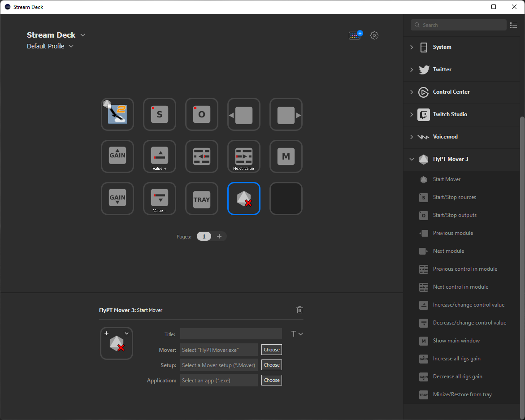Pick Start/Stop outputs action in list
This screenshot has height=420, width=525.
(x=462, y=215)
